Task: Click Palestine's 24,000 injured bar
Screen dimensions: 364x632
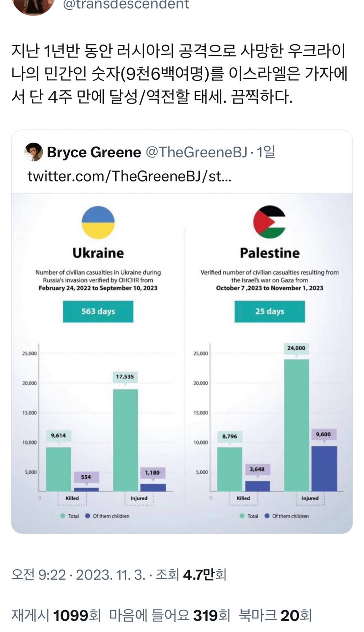Action: [296, 425]
